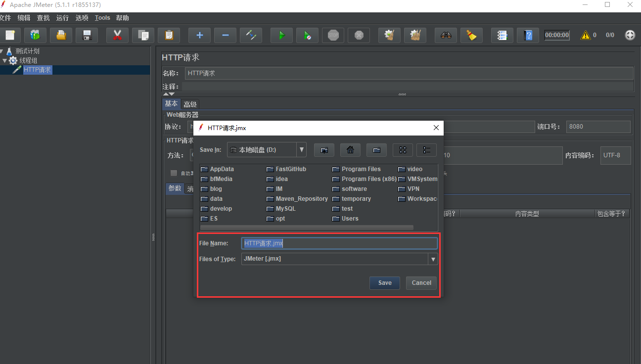
Task: Switch file dialog to Details view
Action: click(426, 150)
